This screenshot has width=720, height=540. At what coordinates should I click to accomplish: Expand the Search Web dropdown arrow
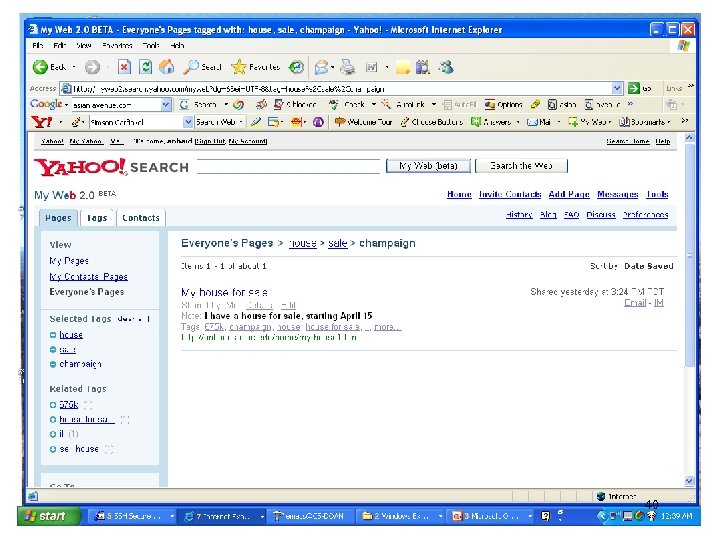(241, 122)
